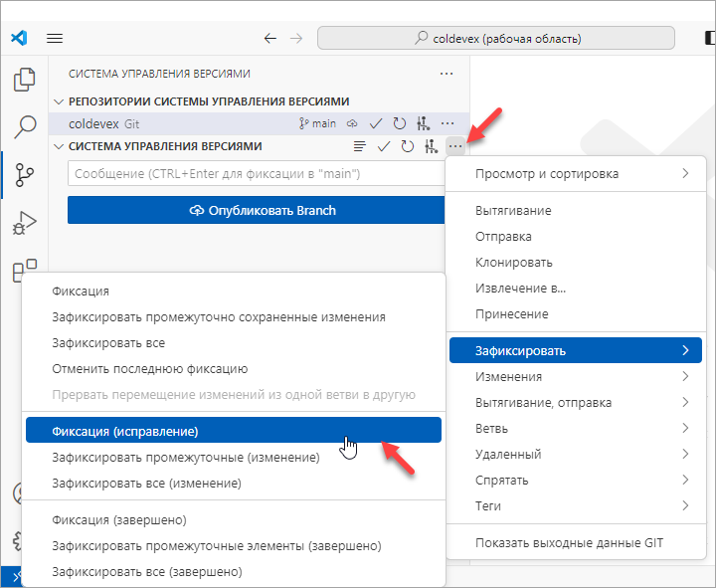Click the commit message input field
The width and height of the screenshot is (716, 588).
tap(254, 174)
